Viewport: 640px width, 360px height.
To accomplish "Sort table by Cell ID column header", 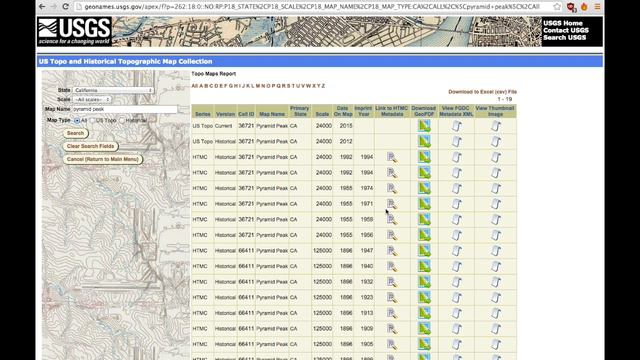I will coord(246,114).
